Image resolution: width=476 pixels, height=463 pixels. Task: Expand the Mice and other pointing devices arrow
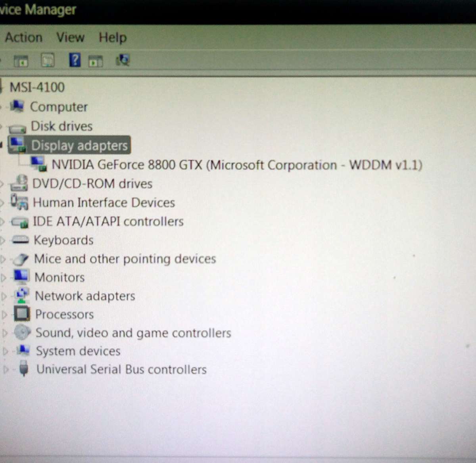click(3, 259)
